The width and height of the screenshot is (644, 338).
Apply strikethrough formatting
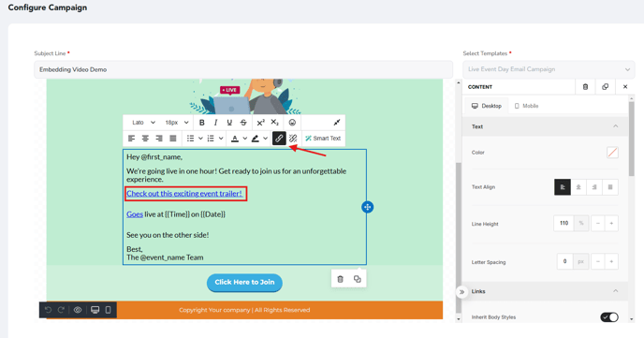click(x=243, y=123)
